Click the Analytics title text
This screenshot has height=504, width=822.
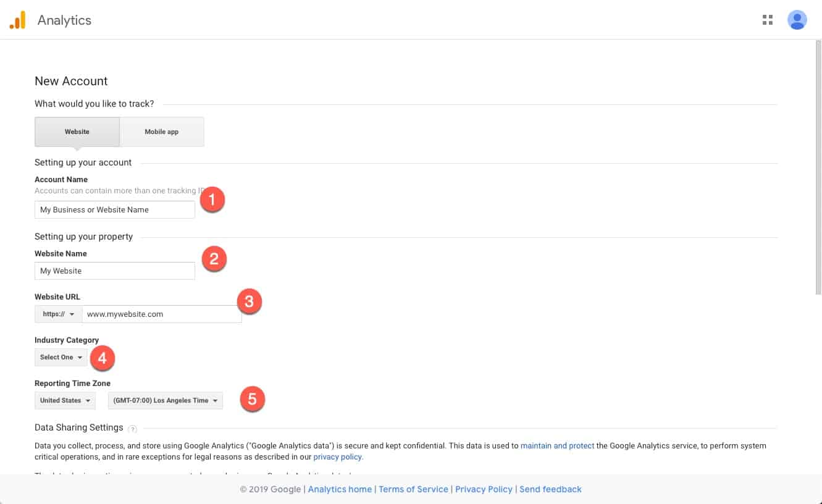[64, 20]
